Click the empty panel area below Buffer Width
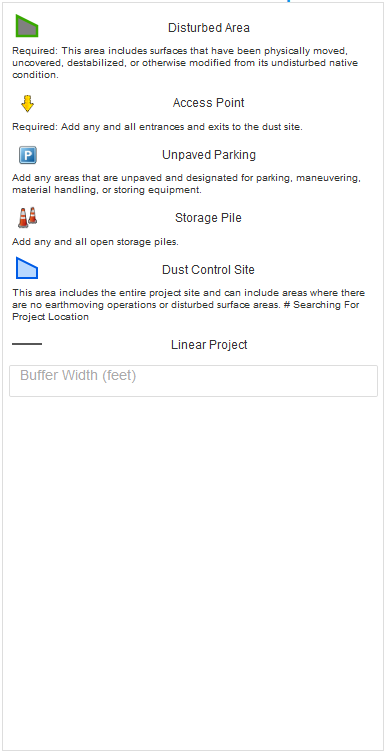 point(194,571)
